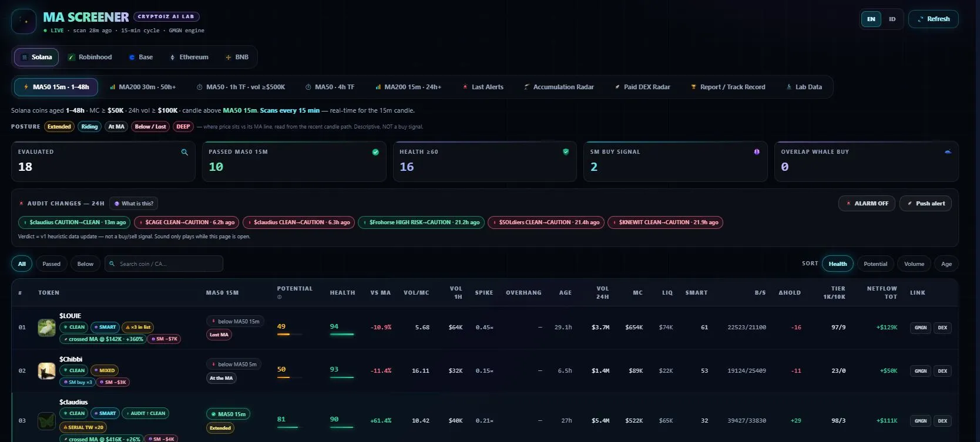The height and width of the screenshot is (442, 980).
Task: Show All coins filter
Action: click(22, 264)
